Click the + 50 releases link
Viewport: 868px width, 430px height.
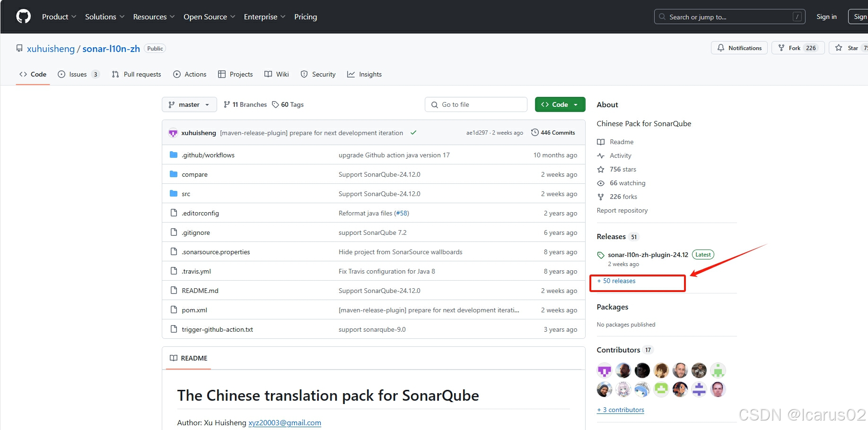[616, 281]
